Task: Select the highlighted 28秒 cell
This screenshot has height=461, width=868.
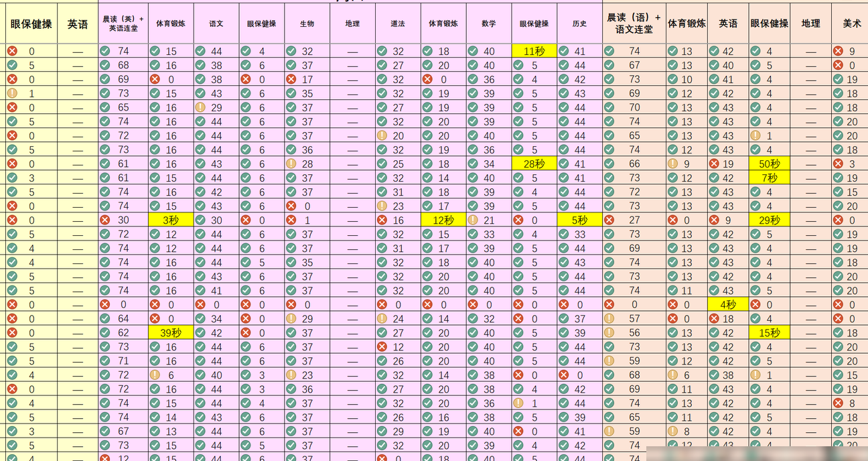Action: coord(534,163)
